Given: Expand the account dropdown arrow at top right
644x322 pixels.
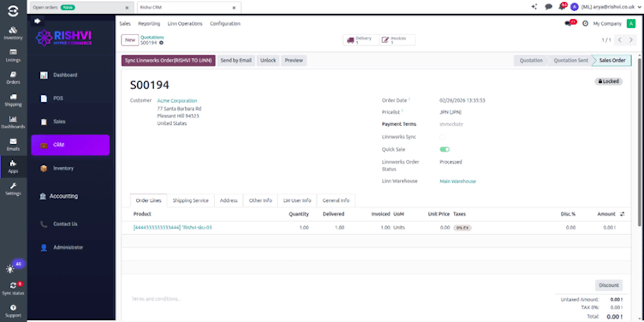Looking at the screenshot, I should 639,7.
